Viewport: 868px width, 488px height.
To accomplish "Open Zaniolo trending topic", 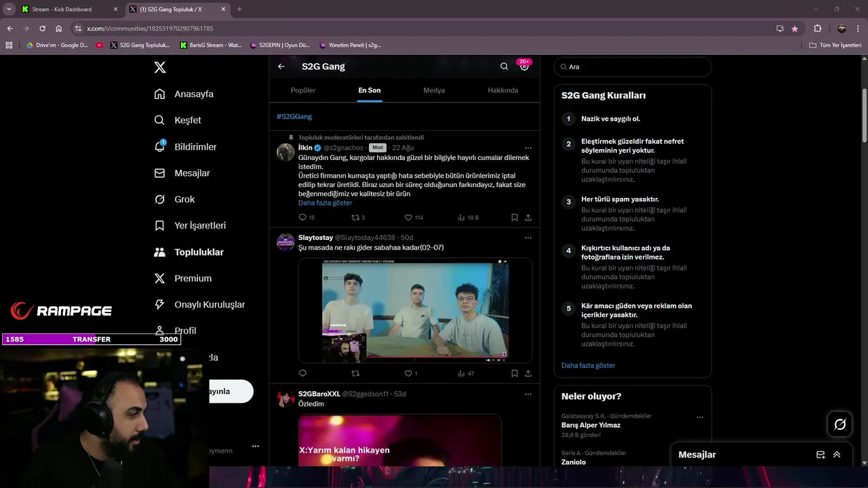I will coord(573,462).
